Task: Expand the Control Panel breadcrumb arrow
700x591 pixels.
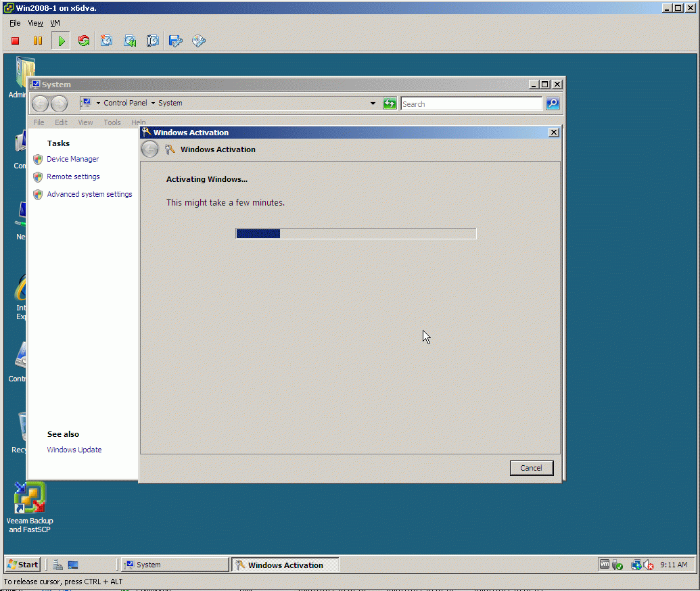Action: pyautogui.click(x=153, y=103)
